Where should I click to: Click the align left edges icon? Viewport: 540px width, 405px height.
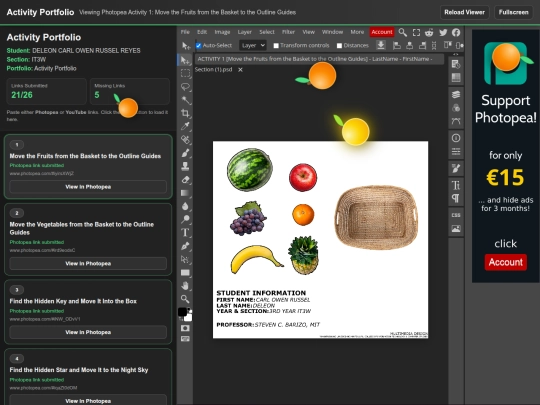pyautogui.click(x=397, y=45)
